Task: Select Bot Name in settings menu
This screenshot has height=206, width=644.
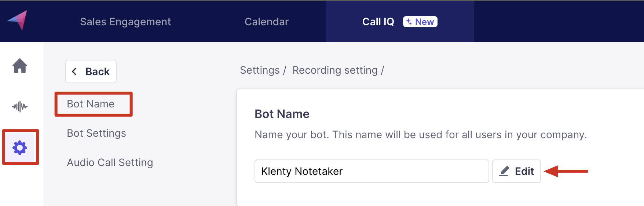Action: (91, 104)
